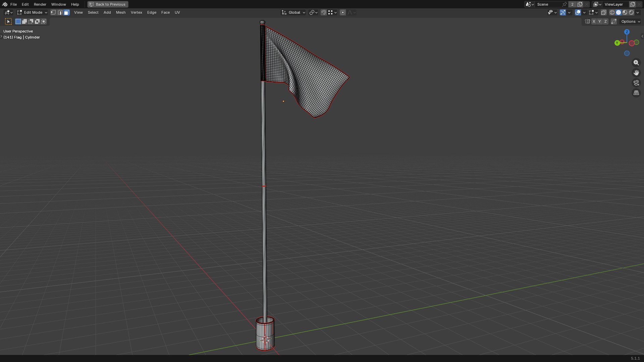Open Global transform orientation dropdown
This screenshot has width=644, height=362.
293,12
